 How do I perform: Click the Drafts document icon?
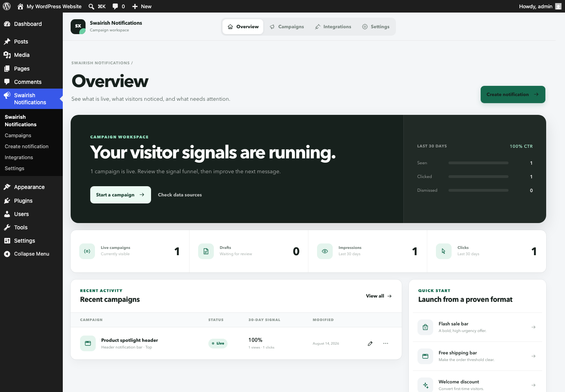click(x=206, y=251)
